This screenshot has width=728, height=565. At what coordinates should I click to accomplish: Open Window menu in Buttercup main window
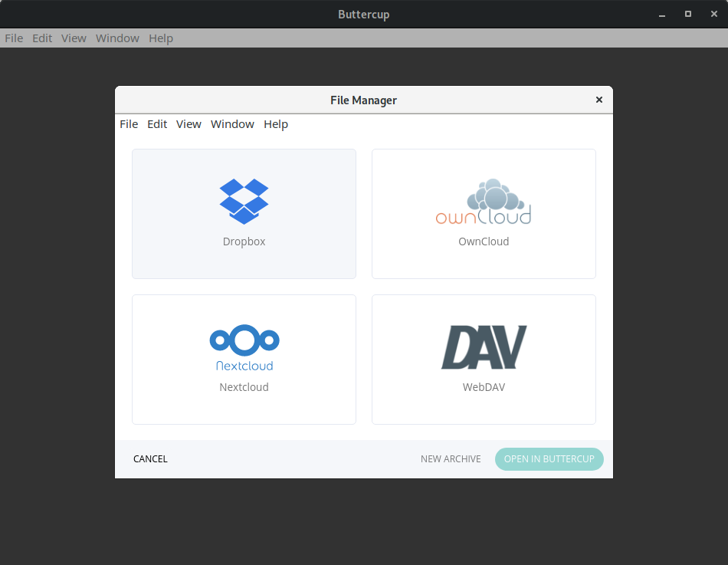117,38
